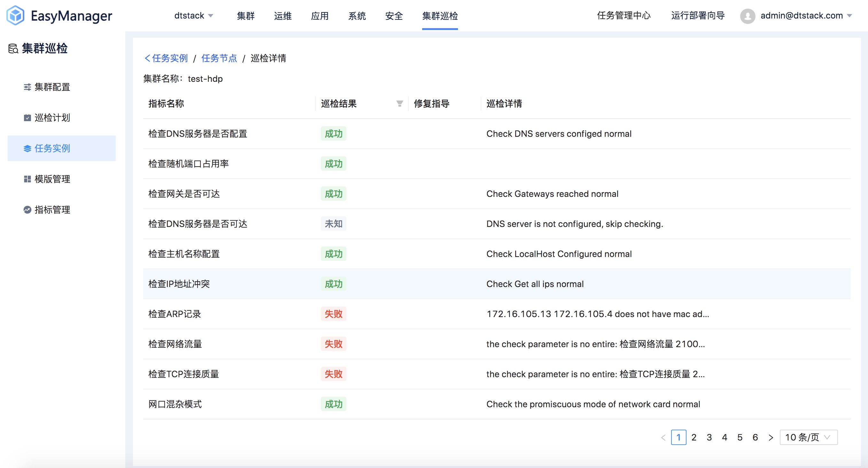Viewport: 868px width, 468px height.
Task: Click the 失败 tag in 检查ARP记录 row
Action: 334,314
